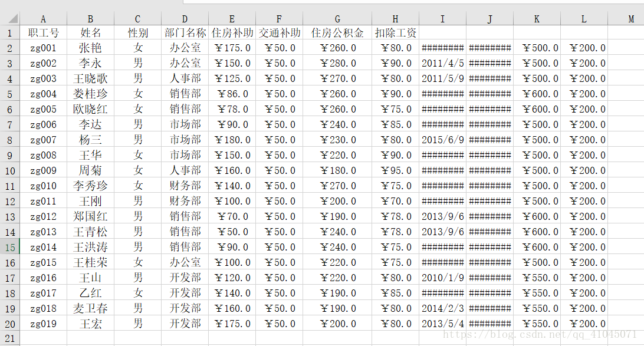
Task: Select cell zg010
Action: (43, 186)
